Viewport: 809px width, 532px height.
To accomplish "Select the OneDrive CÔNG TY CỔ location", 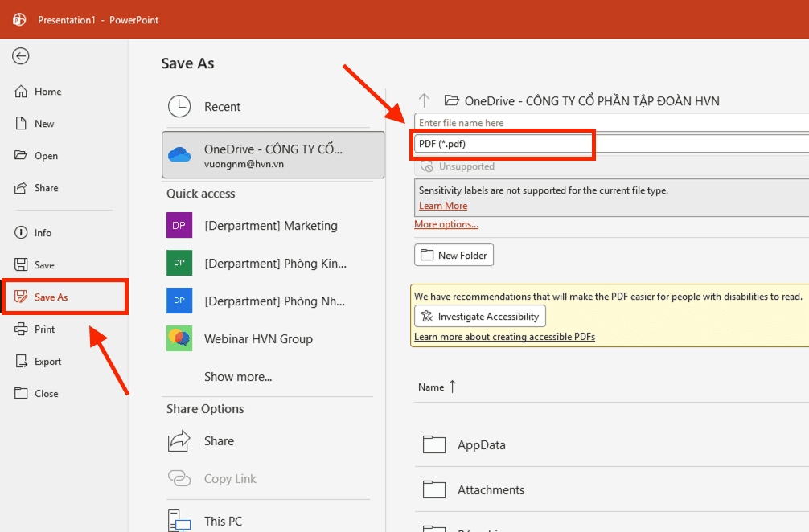I will click(x=273, y=154).
